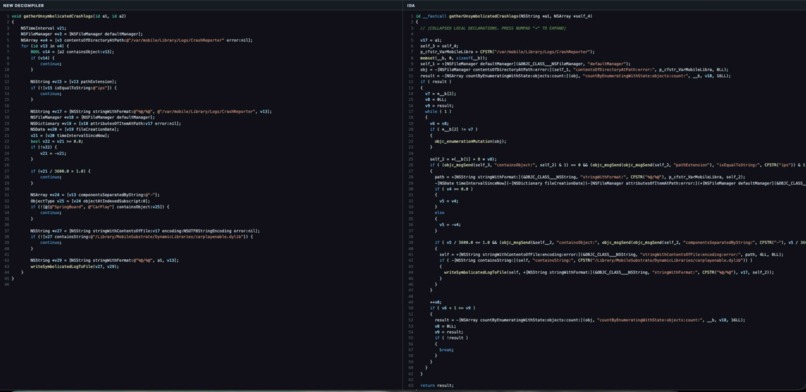This screenshot has width=806, height=392.
Task: Click the 'p_cfstr_VarMobileLibra = CFSTR' line in IDA
Action: [507, 51]
